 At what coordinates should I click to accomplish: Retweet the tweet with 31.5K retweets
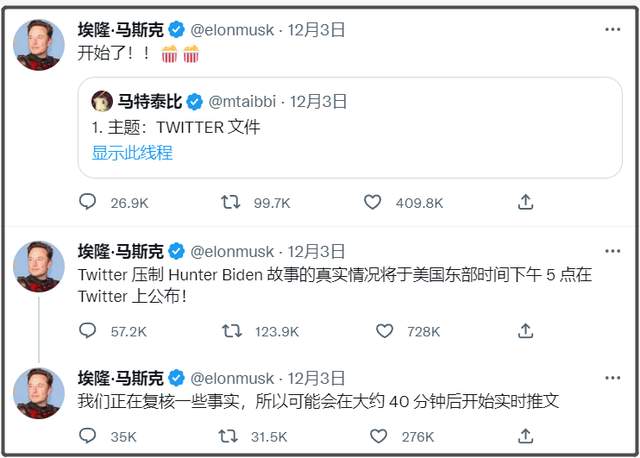pos(230,436)
